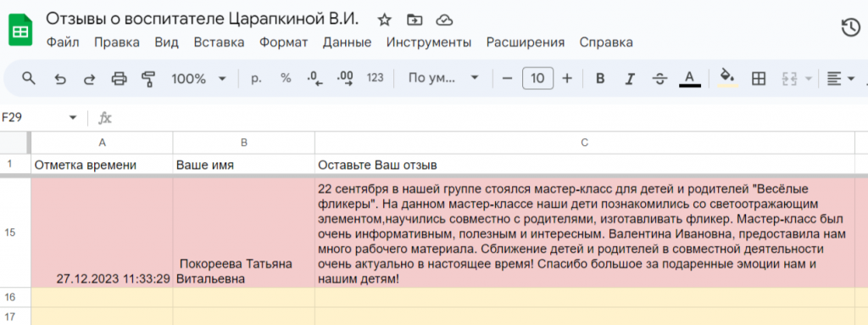The width and height of the screenshot is (868, 325).
Task: Decrease decimal places
Action: tap(314, 78)
